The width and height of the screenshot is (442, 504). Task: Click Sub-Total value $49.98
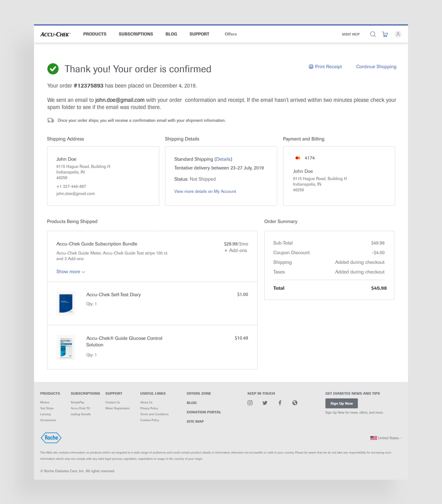pyautogui.click(x=378, y=243)
